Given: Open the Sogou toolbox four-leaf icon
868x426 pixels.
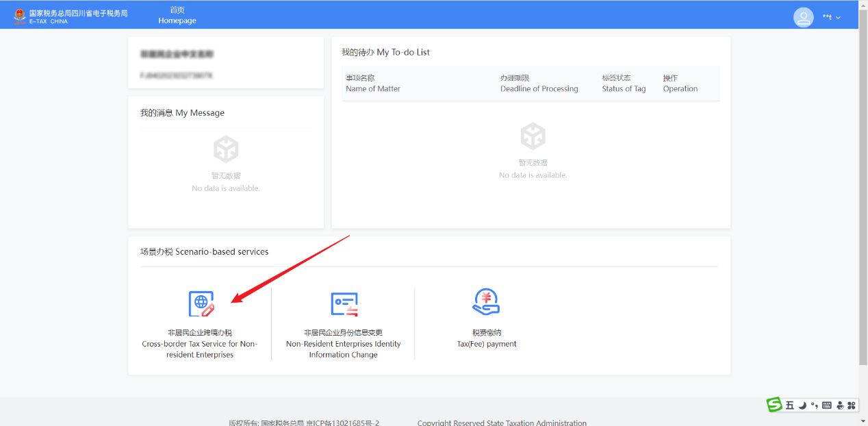Looking at the screenshot, I should tap(852, 405).
